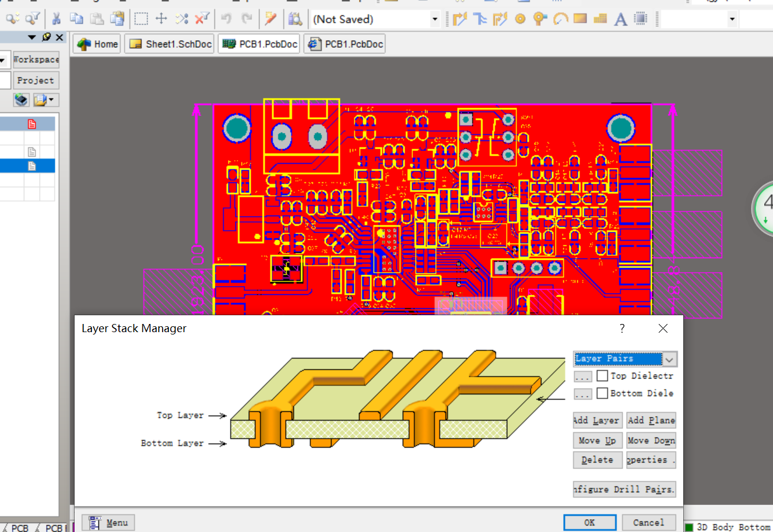Viewport: 773px width, 532px height.
Task: Select the Place String 'A' tool
Action: (x=621, y=19)
